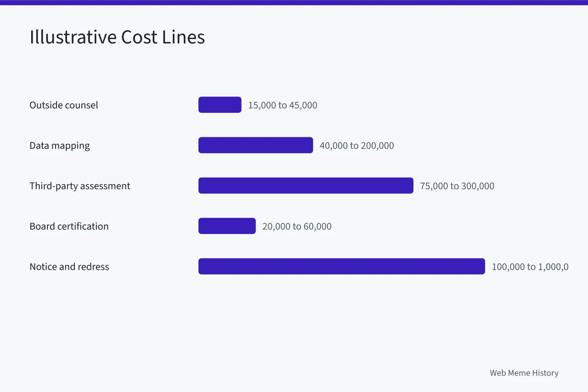
Task: Select the "Board certification" label
Action: 69,226
